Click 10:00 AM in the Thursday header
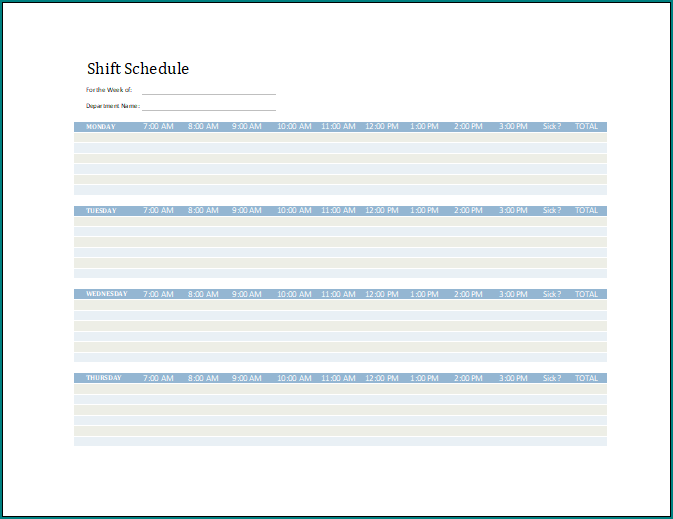673x519 pixels. click(x=294, y=378)
